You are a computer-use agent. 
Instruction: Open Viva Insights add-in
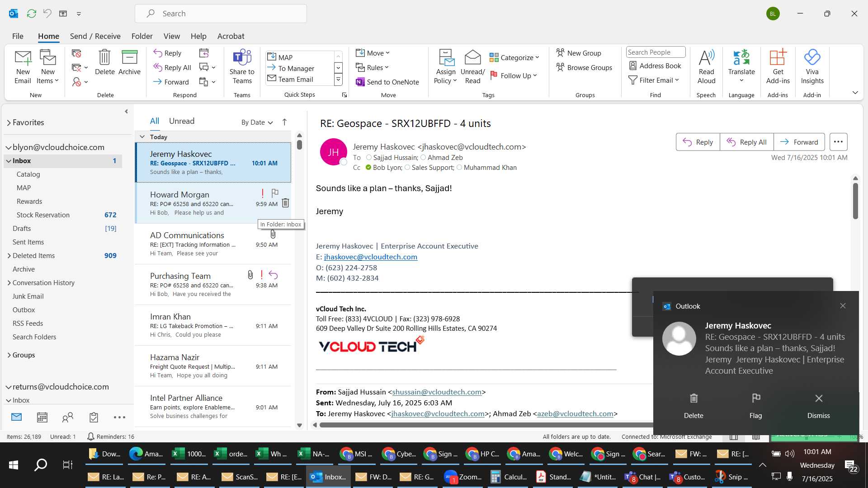pos(812,67)
